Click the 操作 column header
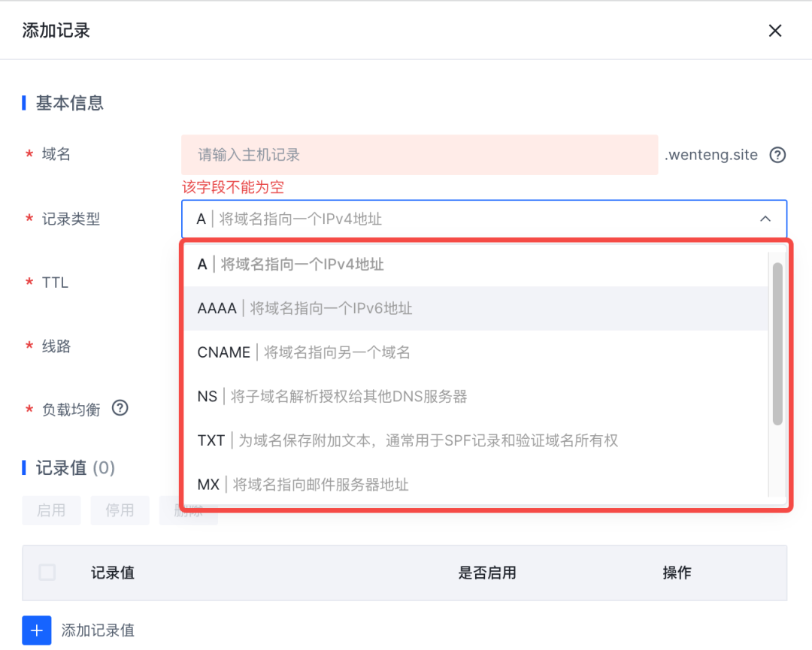 (x=677, y=573)
